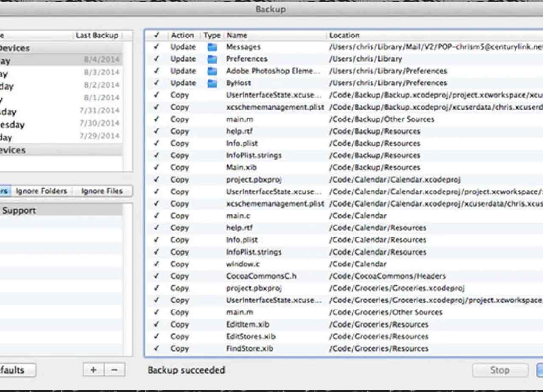The width and height of the screenshot is (543, 392).
Task: Select the Main.xib file name
Action: 241,167
